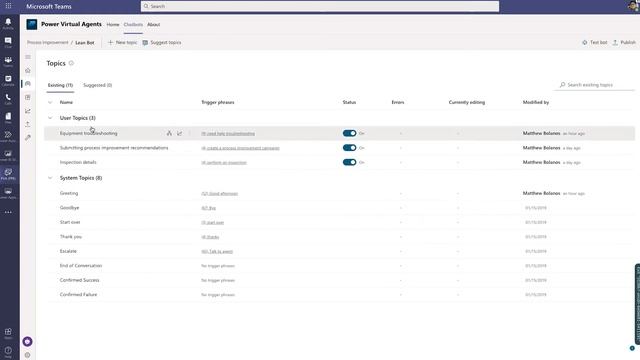Click the Status column header
Viewport: 640px width, 360px height.
click(x=349, y=102)
